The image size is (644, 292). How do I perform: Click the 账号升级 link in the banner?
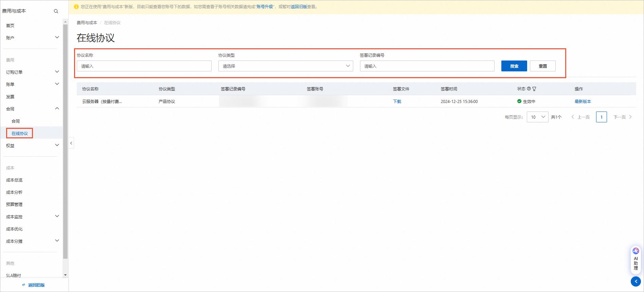click(265, 7)
